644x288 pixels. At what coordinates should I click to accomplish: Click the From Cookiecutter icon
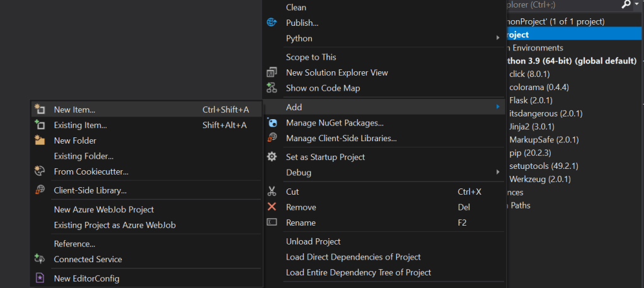coord(40,171)
